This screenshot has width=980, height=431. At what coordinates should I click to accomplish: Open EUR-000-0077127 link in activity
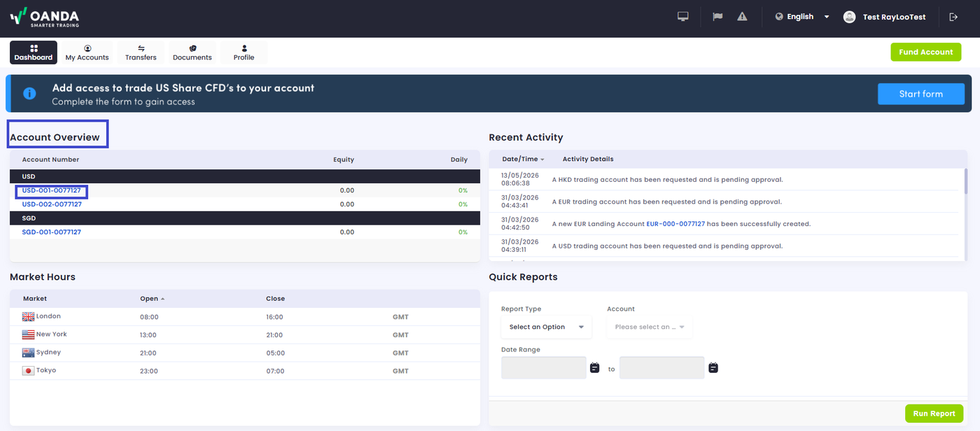click(x=675, y=224)
